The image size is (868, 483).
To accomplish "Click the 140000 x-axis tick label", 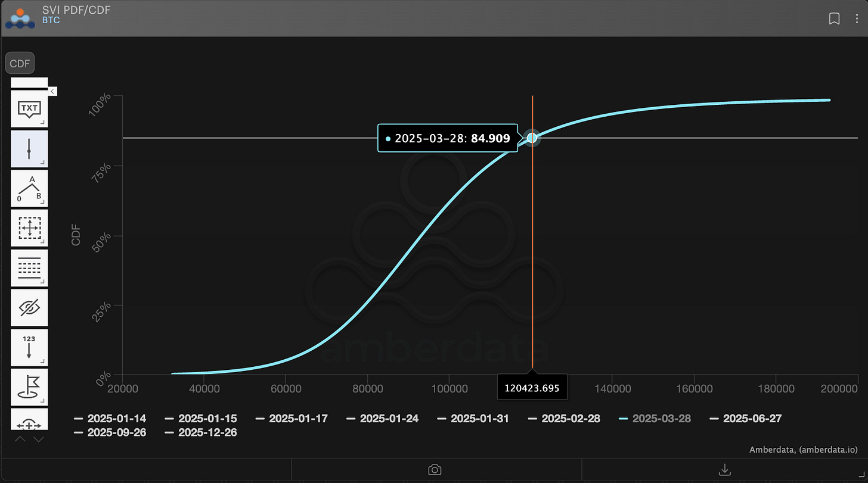I will (613, 388).
